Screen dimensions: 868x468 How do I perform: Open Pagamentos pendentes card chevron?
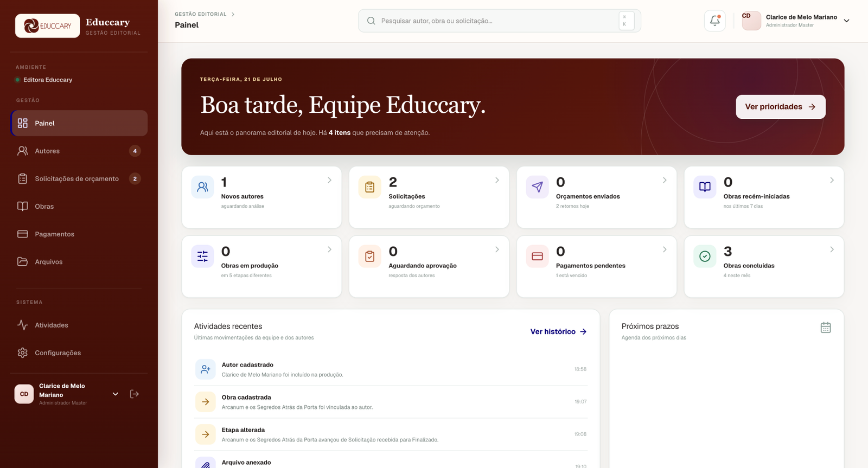point(665,249)
